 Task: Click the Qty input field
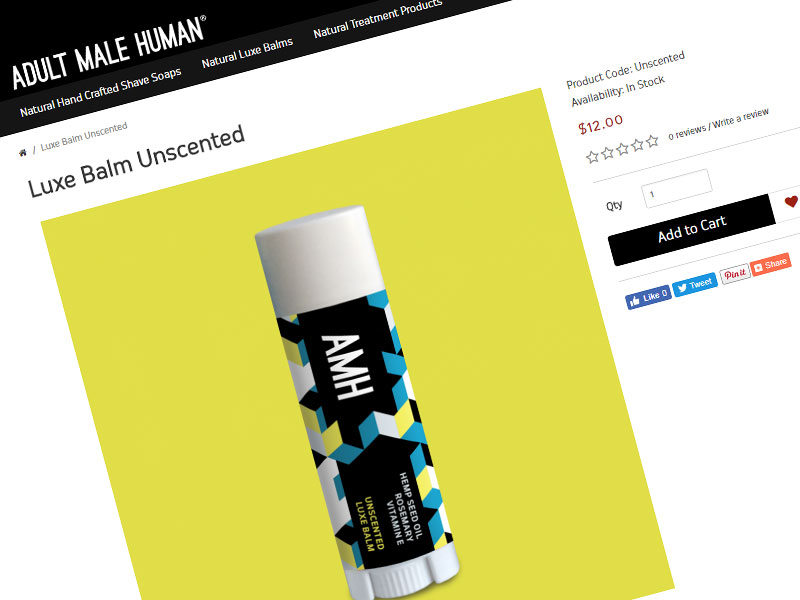pyautogui.click(x=677, y=188)
